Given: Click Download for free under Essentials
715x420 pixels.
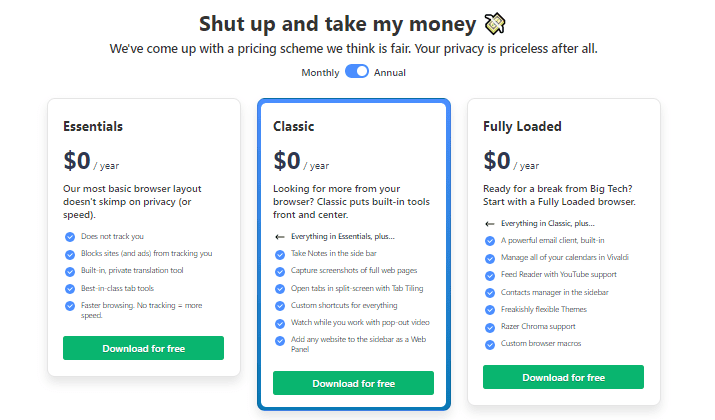Looking at the screenshot, I should point(143,348).
